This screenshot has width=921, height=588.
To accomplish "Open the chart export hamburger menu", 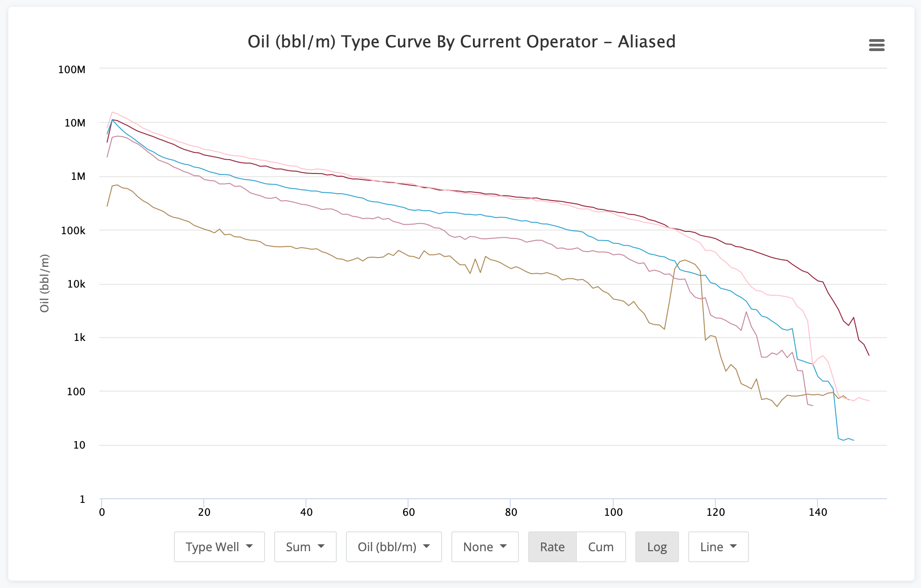I will click(877, 45).
